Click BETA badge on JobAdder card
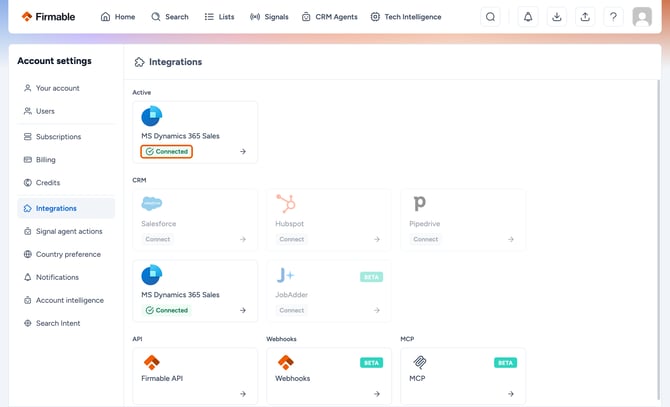 click(x=371, y=277)
